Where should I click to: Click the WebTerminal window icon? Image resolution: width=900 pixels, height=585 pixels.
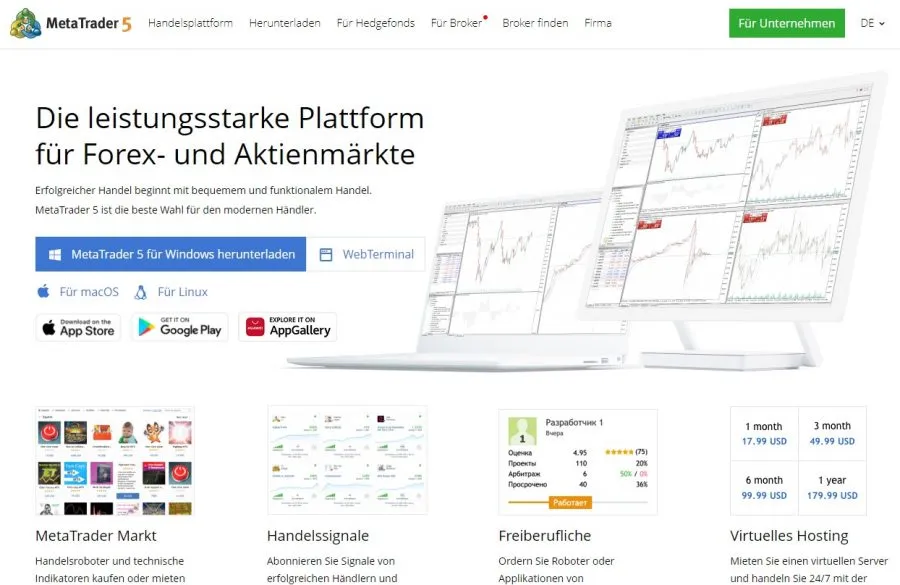(325, 255)
